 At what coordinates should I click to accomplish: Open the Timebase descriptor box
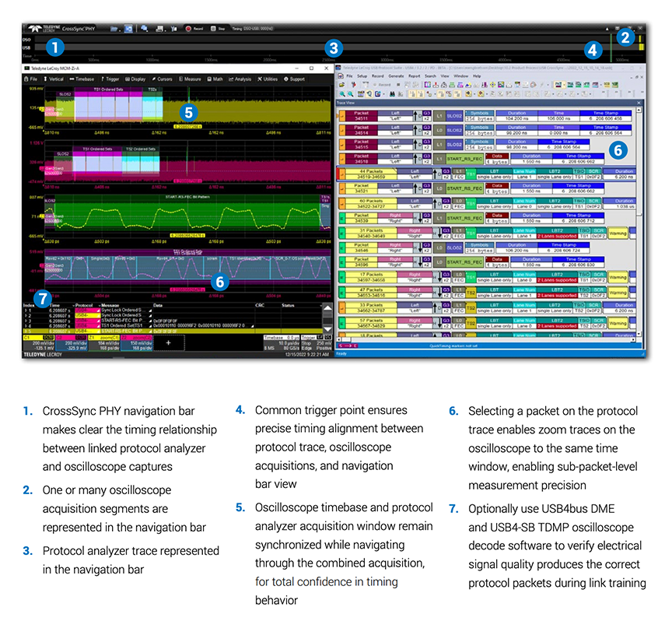[x=282, y=343]
